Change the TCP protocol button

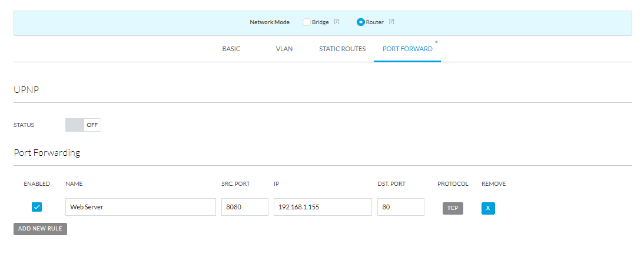[453, 208]
